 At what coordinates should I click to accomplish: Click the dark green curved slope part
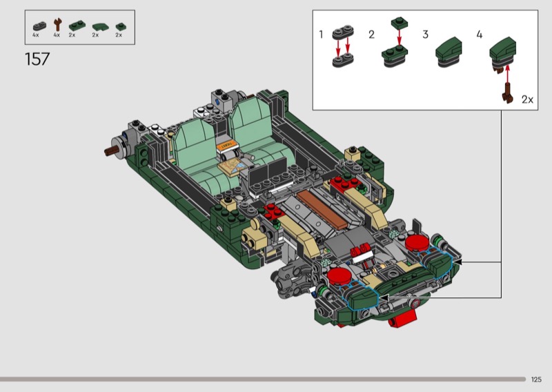[x=101, y=27]
